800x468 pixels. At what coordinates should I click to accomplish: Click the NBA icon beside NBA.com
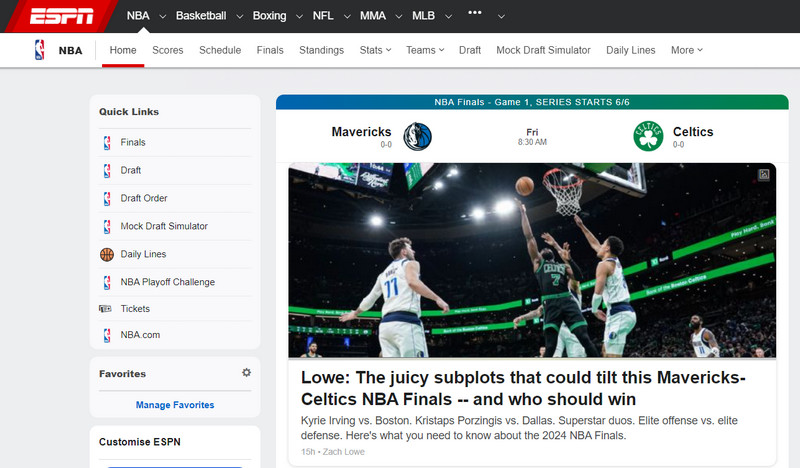(107, 335)
